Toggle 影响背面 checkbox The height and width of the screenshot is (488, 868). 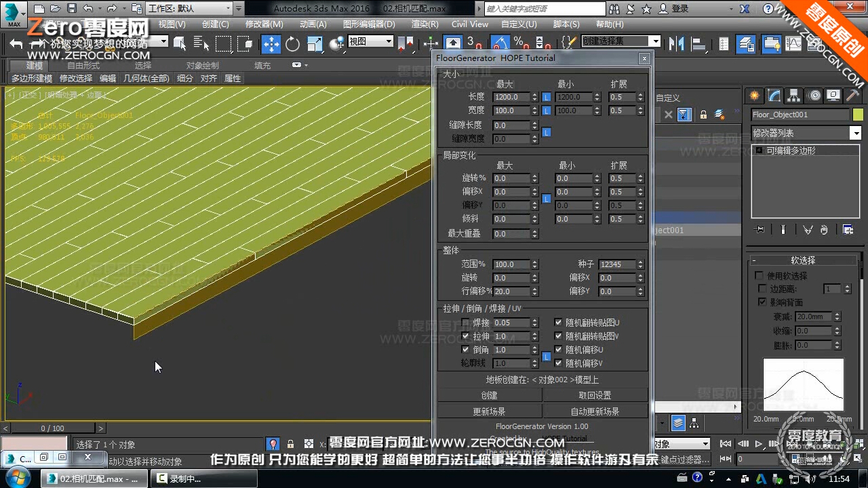click(762, 302)
